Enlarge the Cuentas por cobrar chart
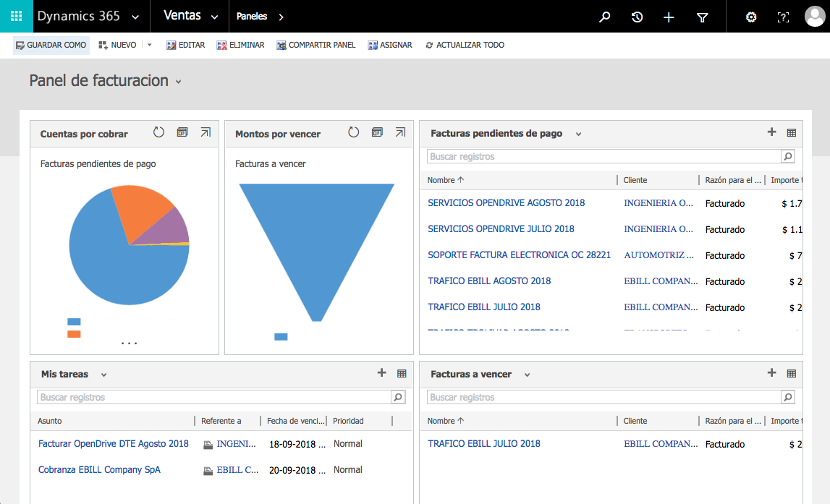Screen dimensions: 830x504 pos(206,132)
